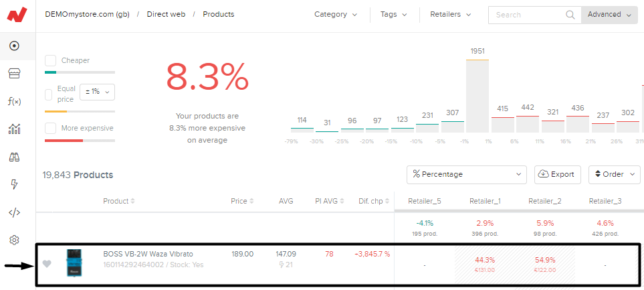This screenshot has height=290, width=644.
Task: Open the Percentage display dropdown
Action: (466, 174)
